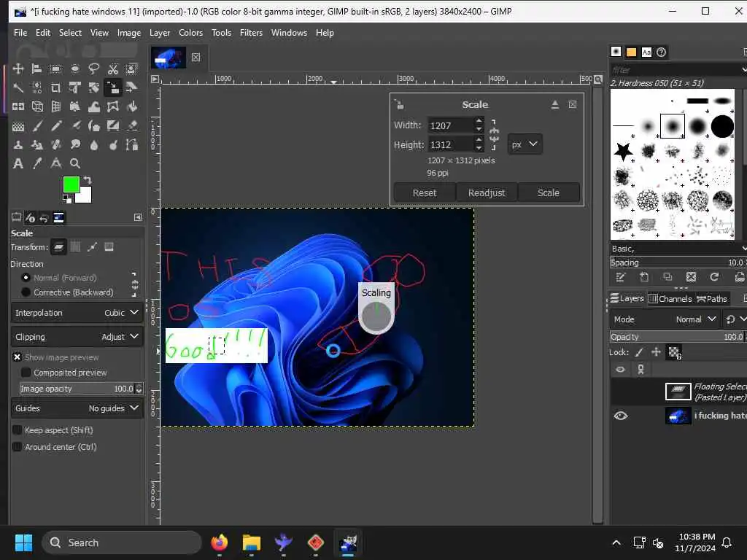Open the File menu
The height and width of the screenshot is (560, 747).
20,33
